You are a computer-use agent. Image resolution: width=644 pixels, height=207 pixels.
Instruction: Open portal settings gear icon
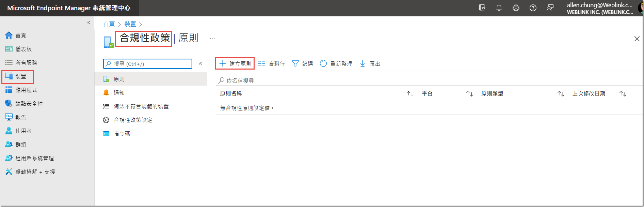click(x=516, y=8)
